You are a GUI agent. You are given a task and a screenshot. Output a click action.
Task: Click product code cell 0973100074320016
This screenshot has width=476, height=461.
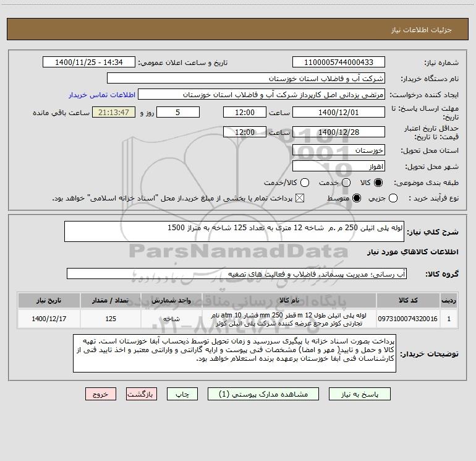(x=408, y=319)
